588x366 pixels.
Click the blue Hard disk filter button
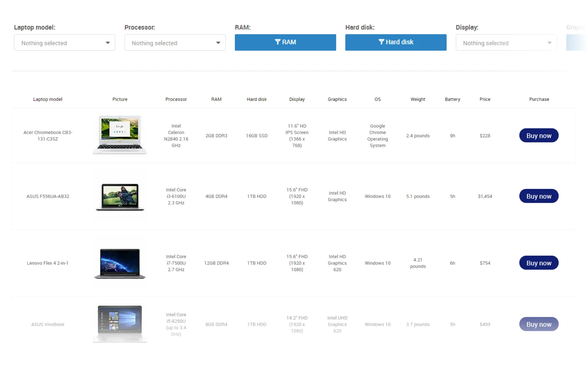pos(396,42)
